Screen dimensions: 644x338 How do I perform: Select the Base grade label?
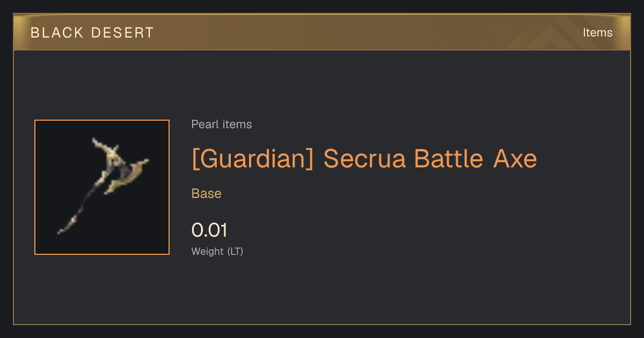(207, 194)
